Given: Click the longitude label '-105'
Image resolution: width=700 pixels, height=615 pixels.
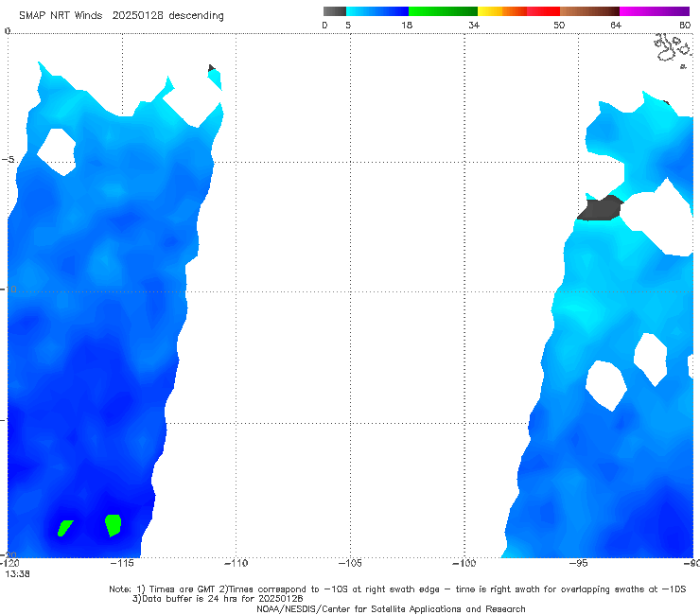Looking at the screenshot, I should (x=350, y=563).
